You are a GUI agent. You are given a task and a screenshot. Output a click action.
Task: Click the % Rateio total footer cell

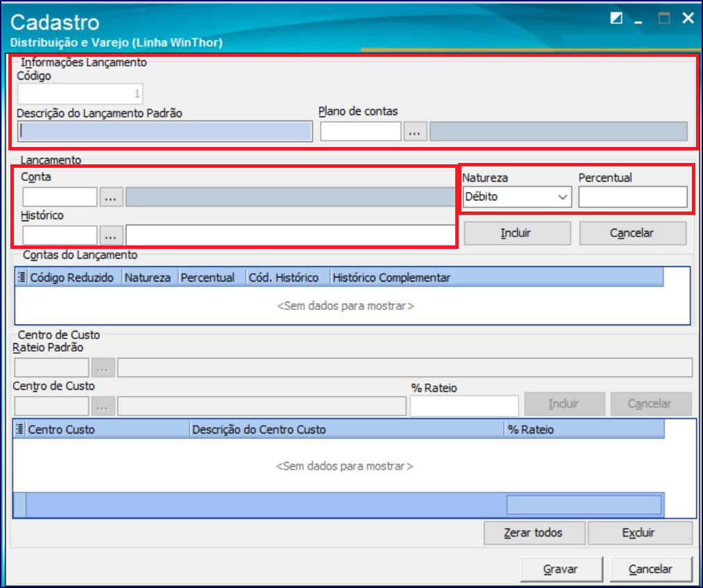(584, 505)
